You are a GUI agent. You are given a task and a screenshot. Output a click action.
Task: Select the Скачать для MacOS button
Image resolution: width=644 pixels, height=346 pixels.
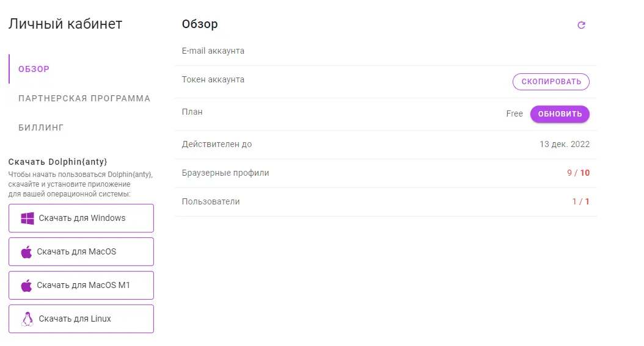(81, 251)
